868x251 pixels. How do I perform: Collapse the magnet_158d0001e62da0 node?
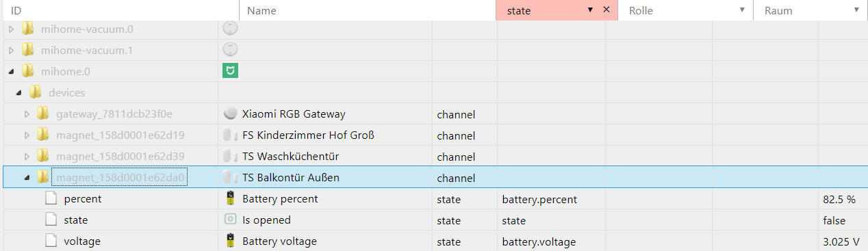[x=27, y=178]
